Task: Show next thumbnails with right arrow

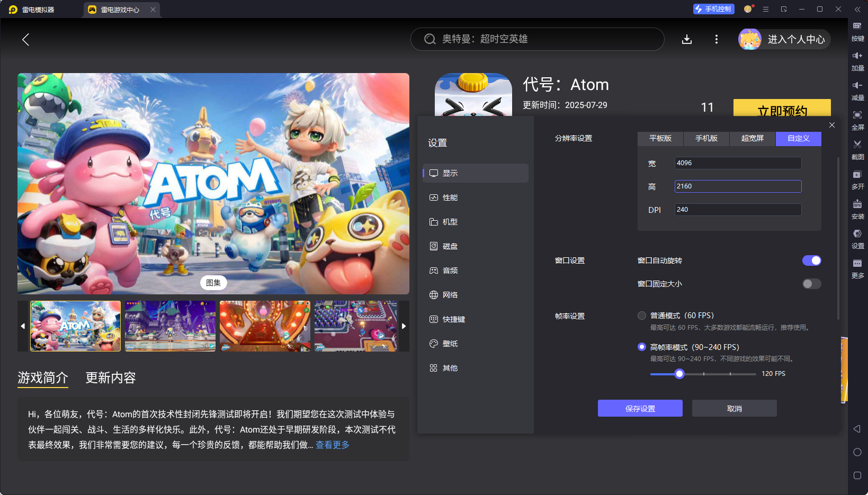Action: coord(404,326)
